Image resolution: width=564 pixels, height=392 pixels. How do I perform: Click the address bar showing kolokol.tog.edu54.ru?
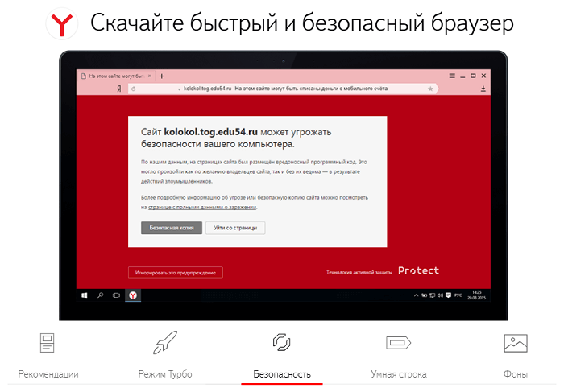[x=282, y=89]
